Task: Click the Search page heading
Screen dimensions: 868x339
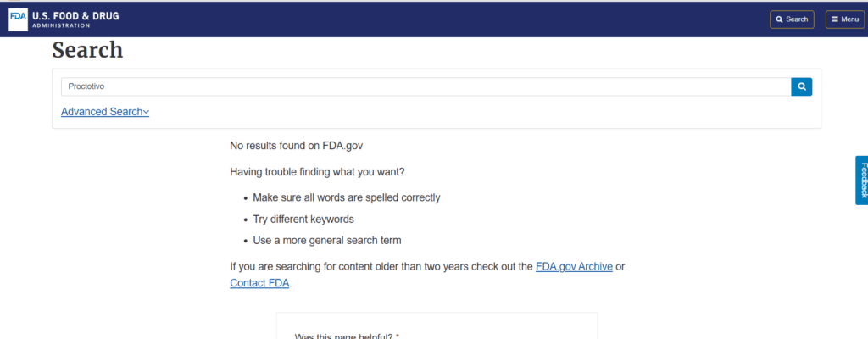Action: (87, 50)
